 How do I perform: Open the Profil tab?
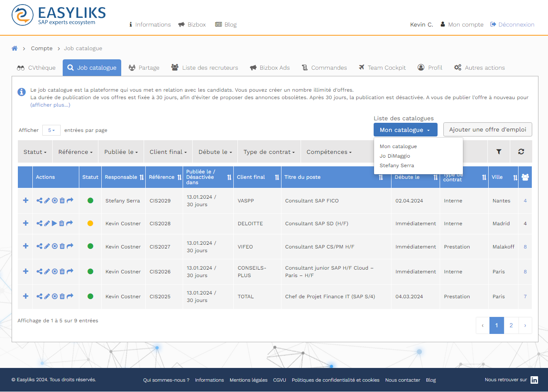pos(430,68)
